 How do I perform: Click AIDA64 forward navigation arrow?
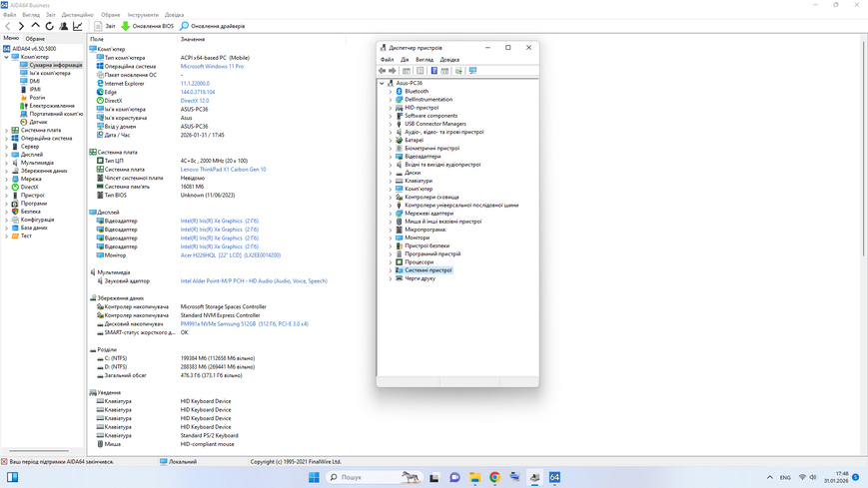[21, 26]
